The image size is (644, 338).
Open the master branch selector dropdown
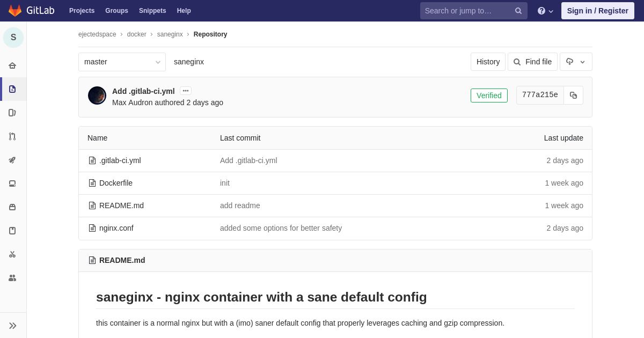pyautogui.click(x=122, y=62)
